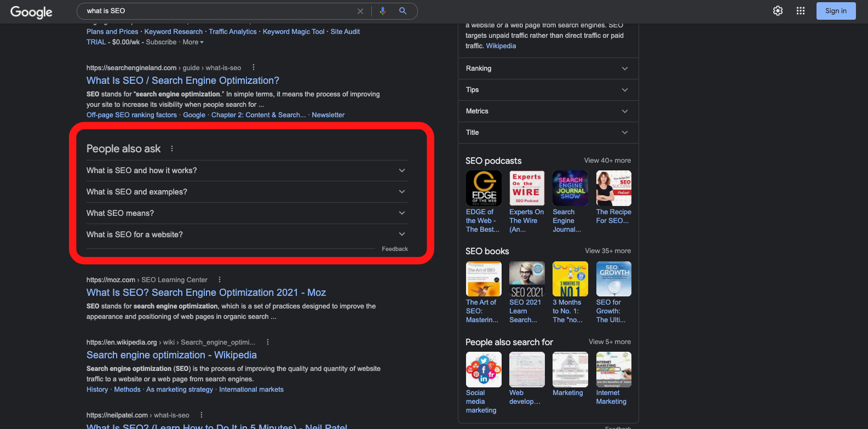Open Internet Marketing thumbnail

coord(614,369)
